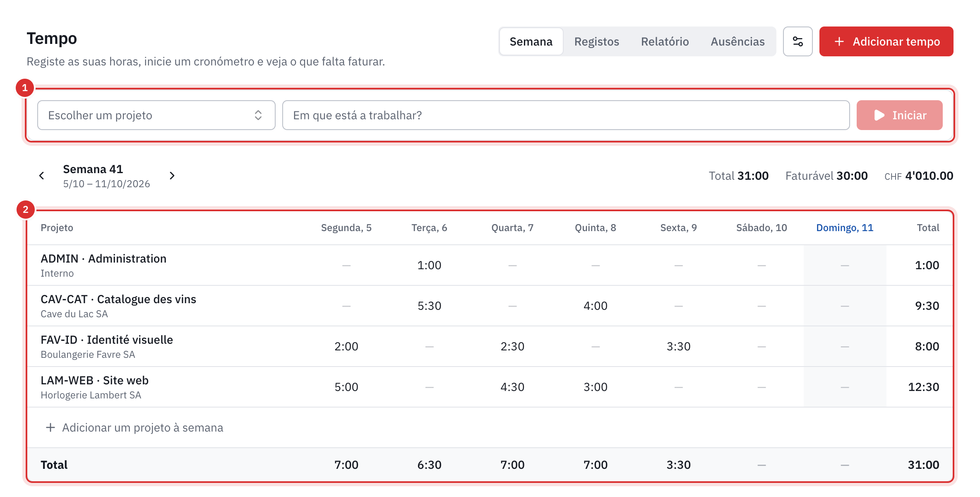This screenshot has width=980, height=497.
Task: Click the Domingo, 11 column header
Action: pyautogui.click(x=845, y=228)
